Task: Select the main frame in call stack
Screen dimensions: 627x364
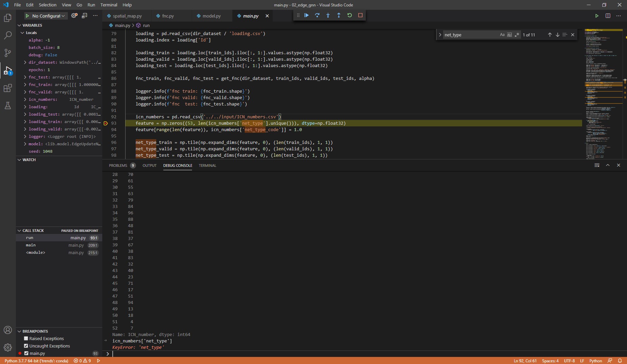Action: [31, 245]
